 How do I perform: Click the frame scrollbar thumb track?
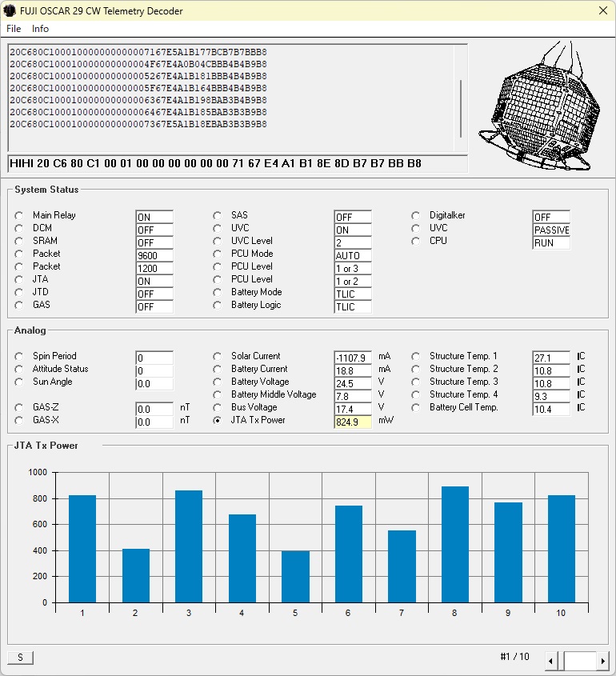[x=580, y=661]
